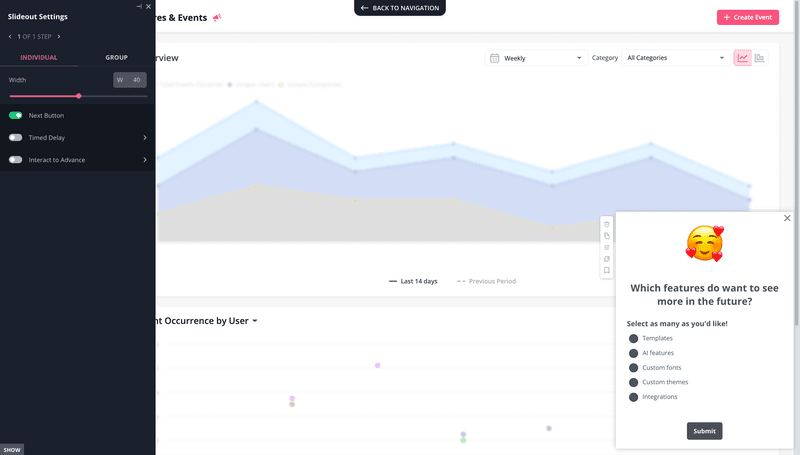Screen dimensions: 800x455
Task: Dock the Slideout Settings panel
Action: pos(138,7)
